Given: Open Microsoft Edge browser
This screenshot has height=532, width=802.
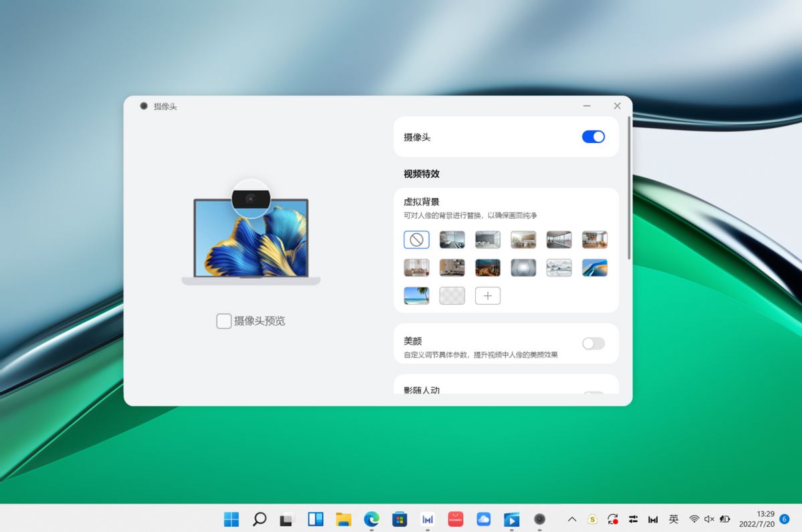Looking at the screenshot, I should [x=372, y=519].
